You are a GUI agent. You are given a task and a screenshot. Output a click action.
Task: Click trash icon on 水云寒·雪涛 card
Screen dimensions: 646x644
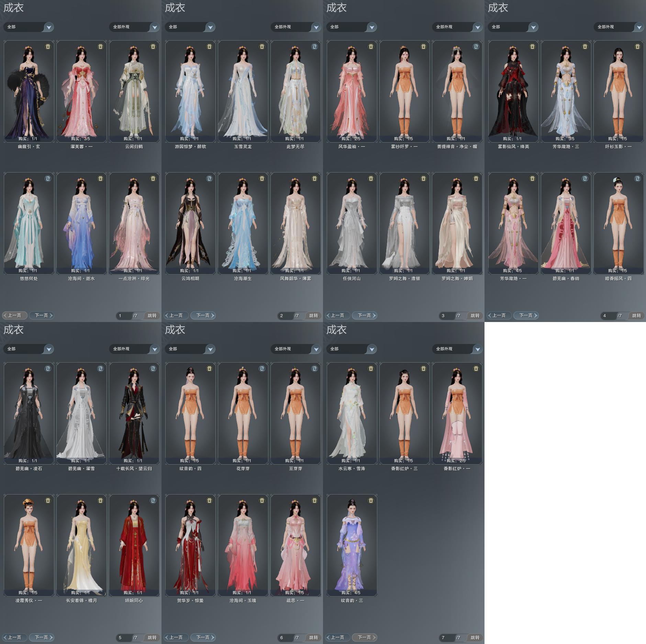[x=371, y=368]
